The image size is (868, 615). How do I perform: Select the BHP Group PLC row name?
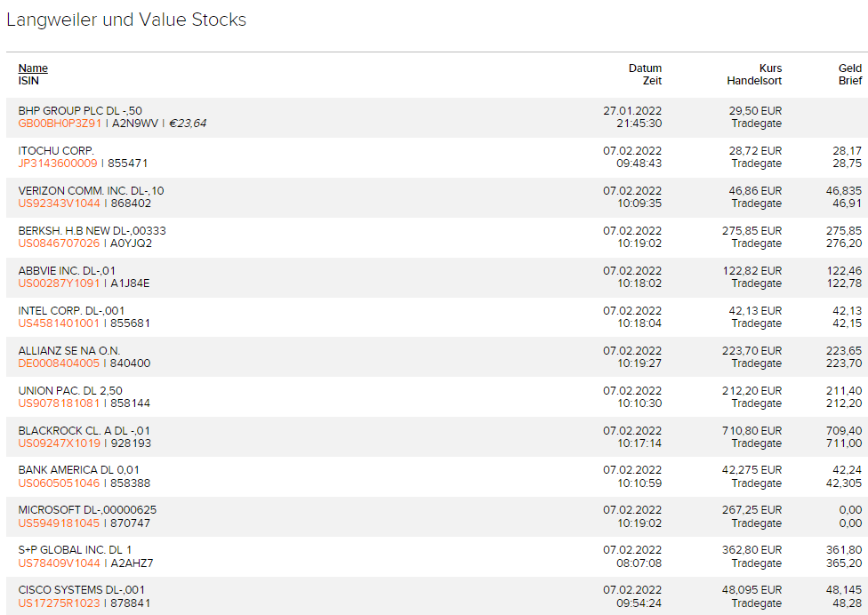[80, 111]
